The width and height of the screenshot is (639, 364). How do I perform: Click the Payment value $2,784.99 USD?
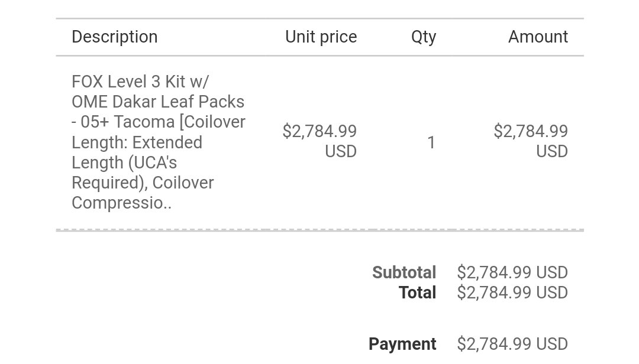[512, 344]
